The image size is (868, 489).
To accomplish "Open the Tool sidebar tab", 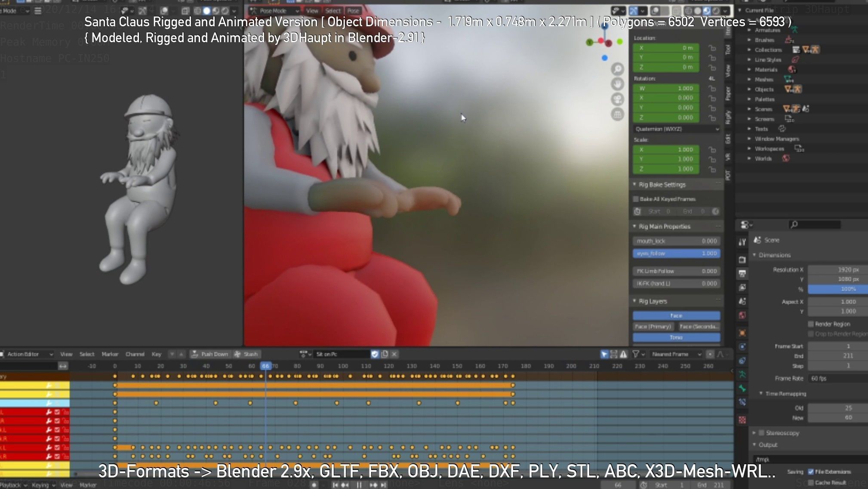I will pyautogui.click(x=728, y=50).
